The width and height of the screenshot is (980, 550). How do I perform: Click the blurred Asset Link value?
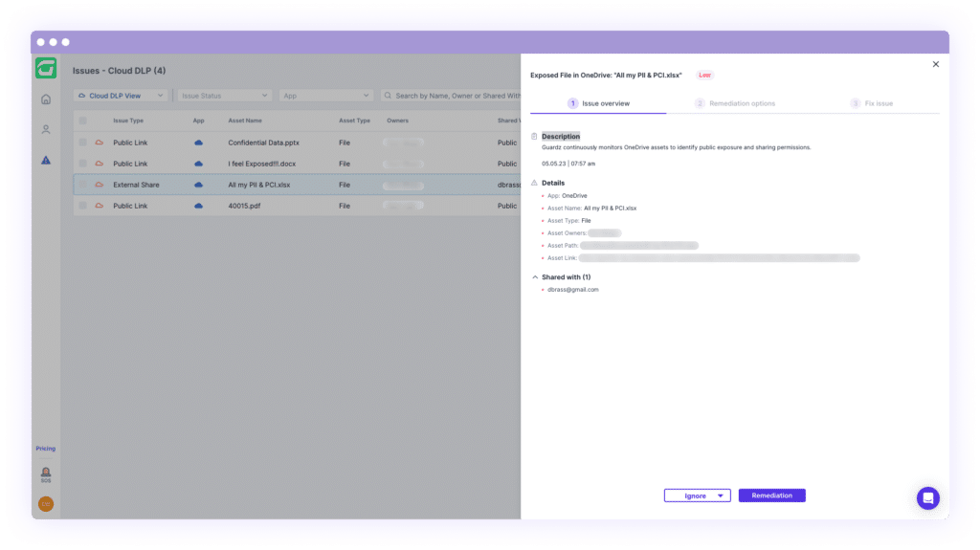pyautogui.click(x=720, y=258)
